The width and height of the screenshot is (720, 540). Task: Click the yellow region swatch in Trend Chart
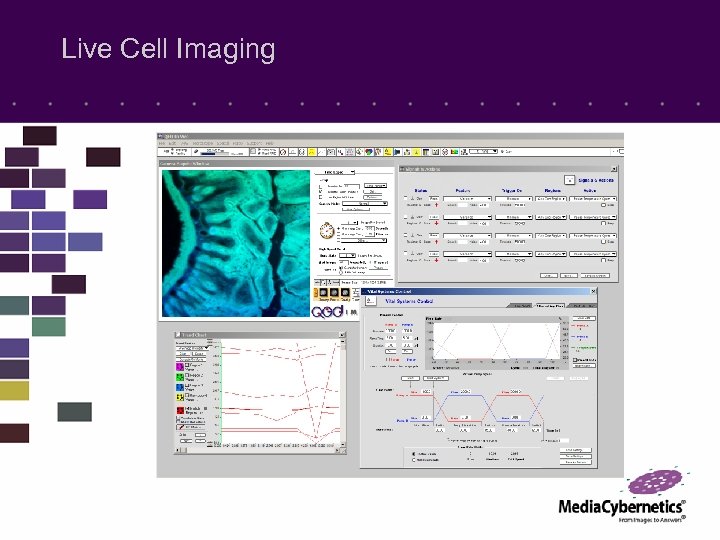[180, 397]
